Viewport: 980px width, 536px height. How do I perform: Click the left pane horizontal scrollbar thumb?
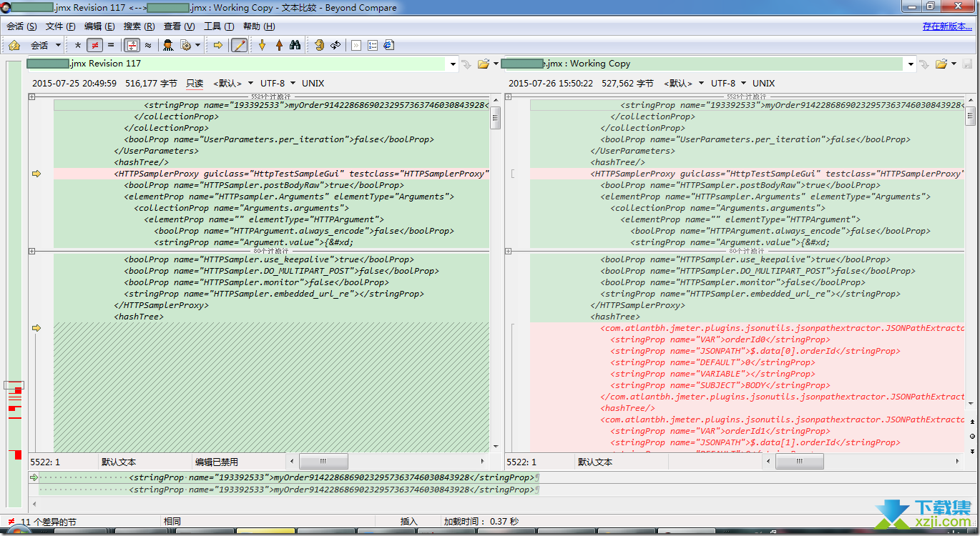323,462
